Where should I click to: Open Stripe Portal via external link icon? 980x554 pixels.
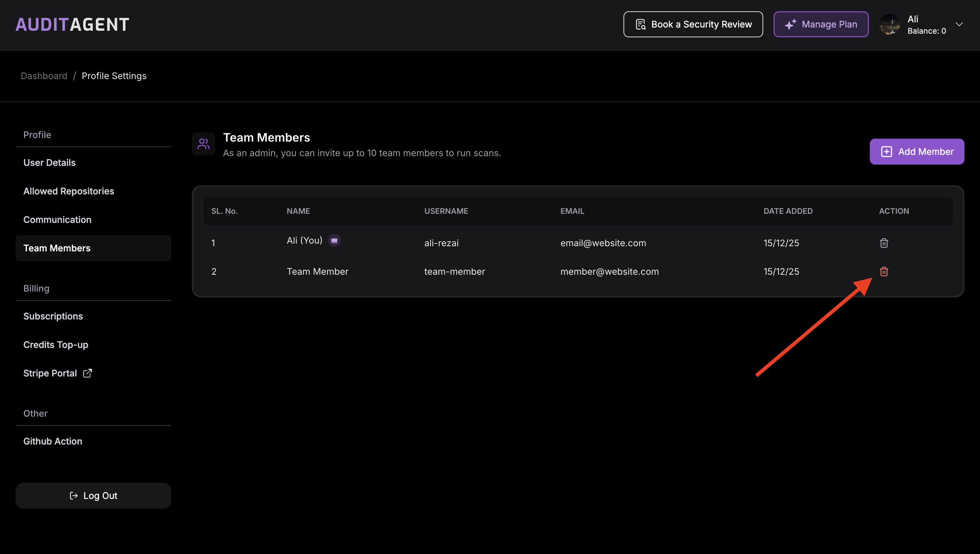point(87,373)
